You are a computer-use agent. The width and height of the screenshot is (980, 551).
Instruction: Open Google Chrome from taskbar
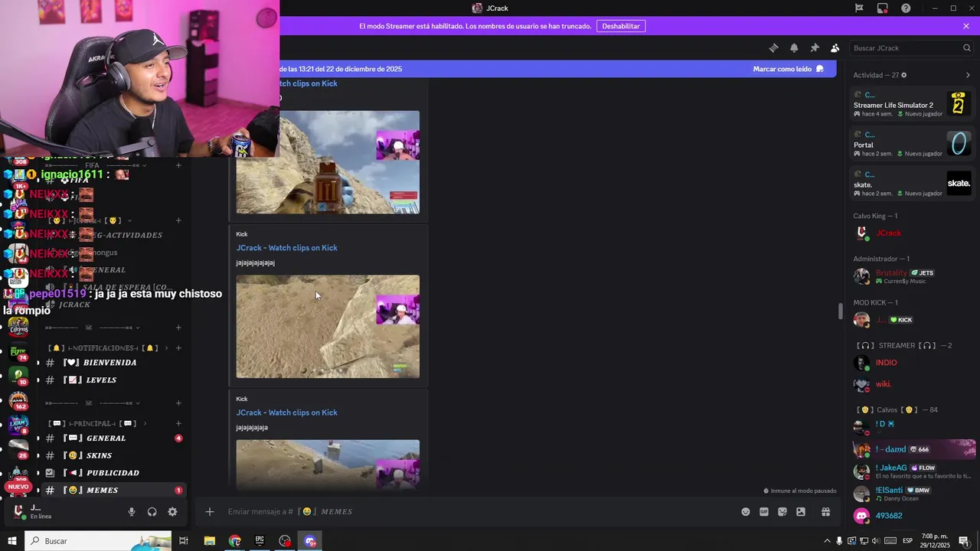234,541
